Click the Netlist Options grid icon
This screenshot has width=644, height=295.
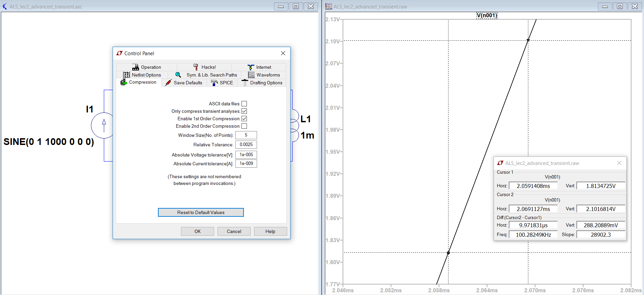click(x=127, y=75)
